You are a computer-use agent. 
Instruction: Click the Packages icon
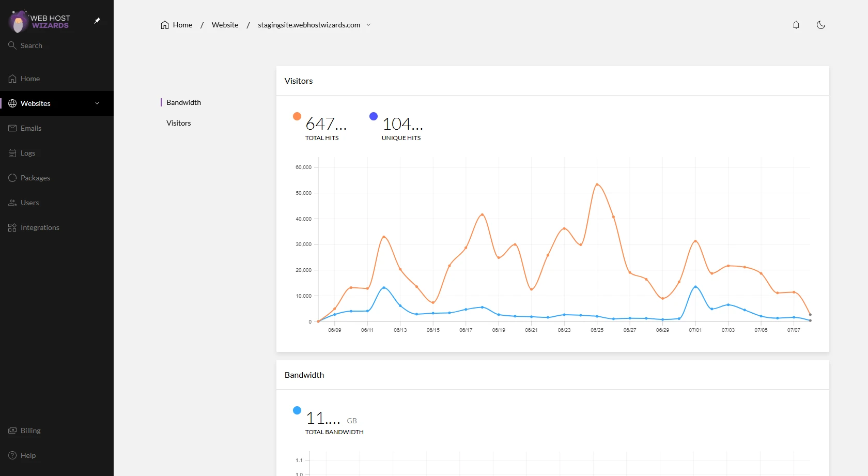click(x=12, y=178)
